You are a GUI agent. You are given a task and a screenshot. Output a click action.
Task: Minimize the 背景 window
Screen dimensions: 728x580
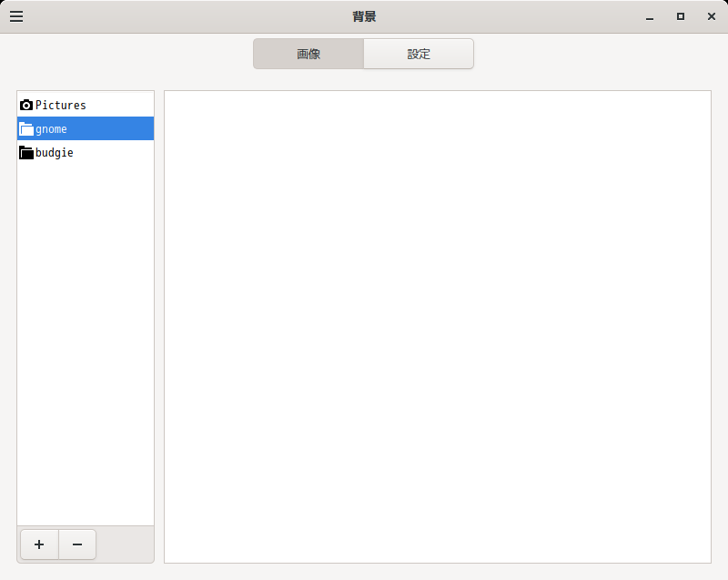point(650,17)
